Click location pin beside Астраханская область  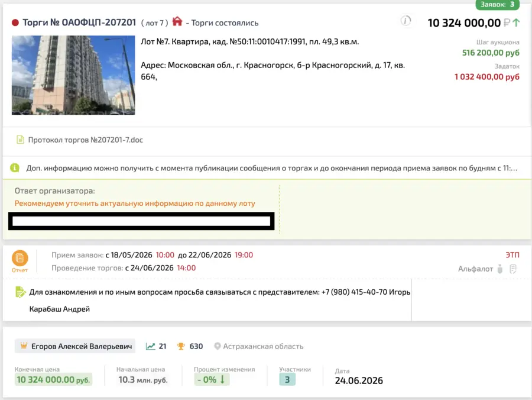pyautogui.click(x=217, y=346)
